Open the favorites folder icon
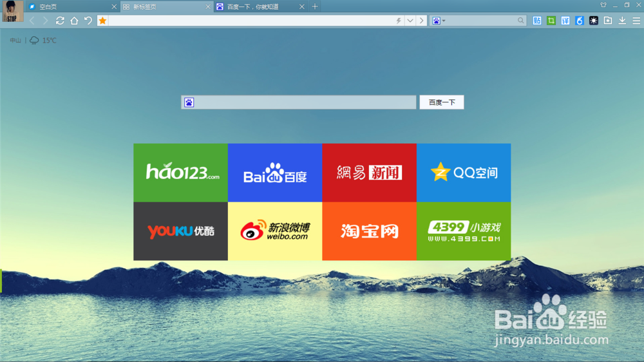644x362 pixels. pos(608,21)
